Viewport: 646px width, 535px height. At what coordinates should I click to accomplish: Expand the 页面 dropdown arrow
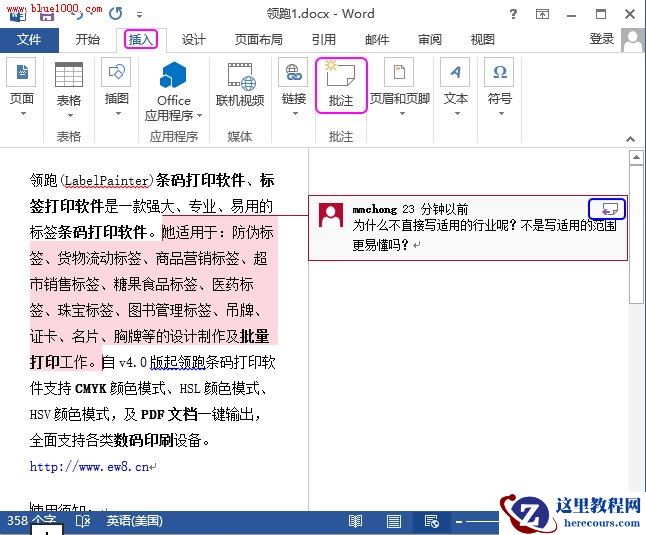click(x=23, y=114)
